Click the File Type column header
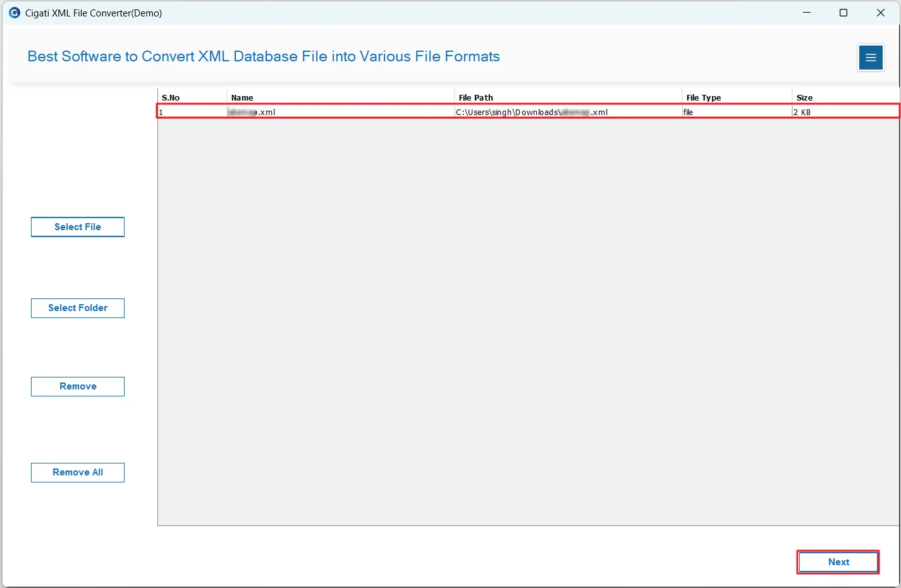 pos(737,97)
